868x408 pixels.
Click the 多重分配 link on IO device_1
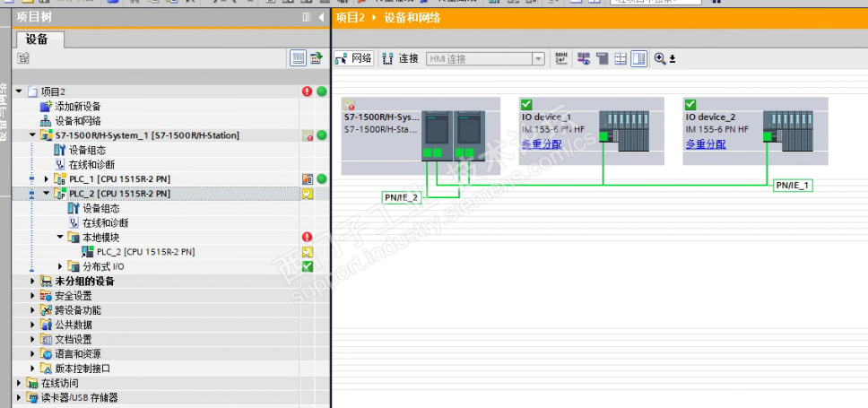(542, 144)
